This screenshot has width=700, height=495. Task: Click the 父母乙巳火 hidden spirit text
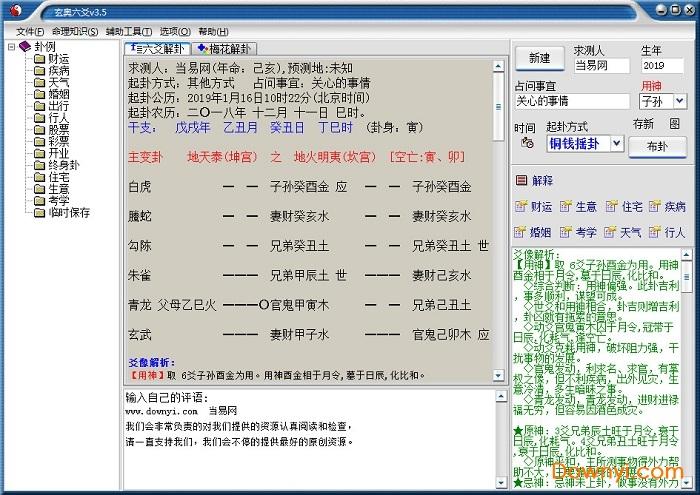tap(187, 305)
